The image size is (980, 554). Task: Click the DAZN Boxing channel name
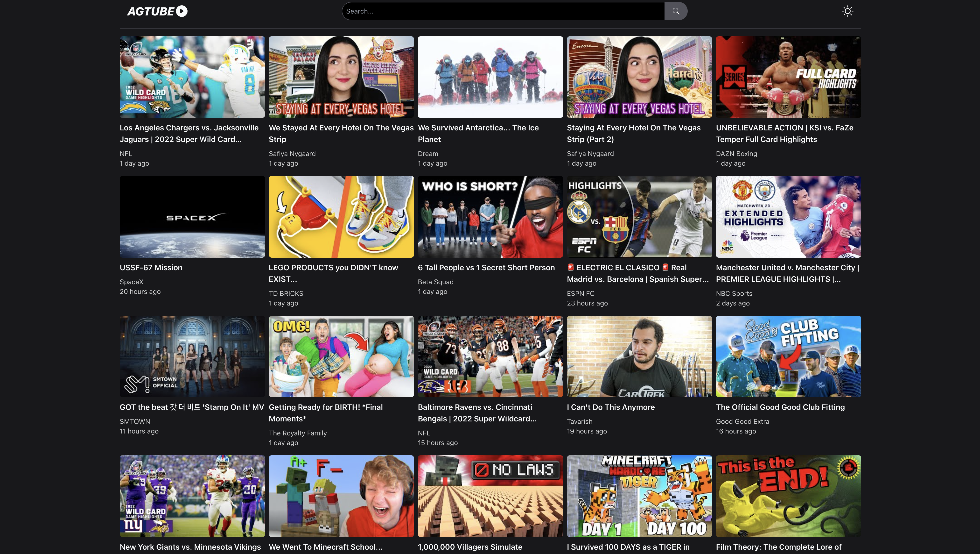736,154
